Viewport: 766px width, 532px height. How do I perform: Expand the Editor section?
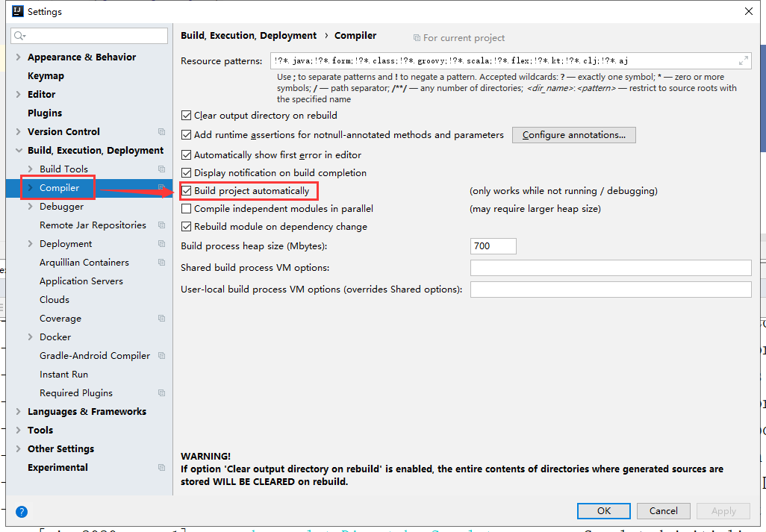pos(19,94)
